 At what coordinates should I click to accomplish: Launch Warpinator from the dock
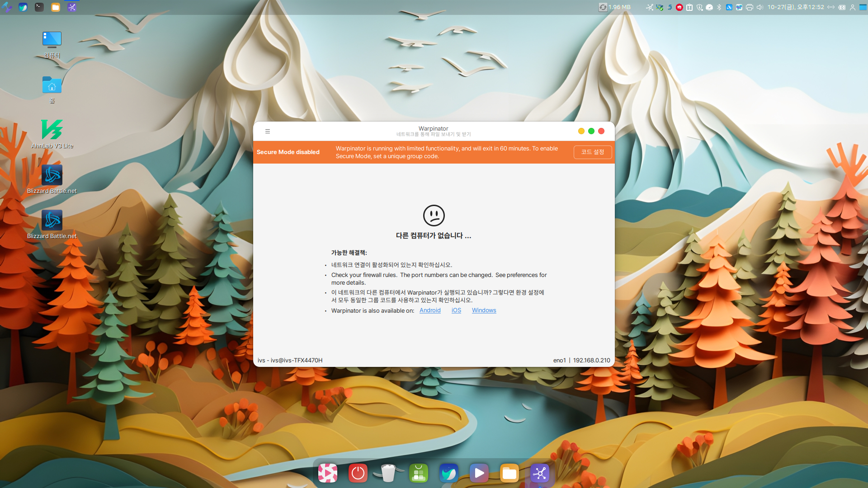point(540,473)
